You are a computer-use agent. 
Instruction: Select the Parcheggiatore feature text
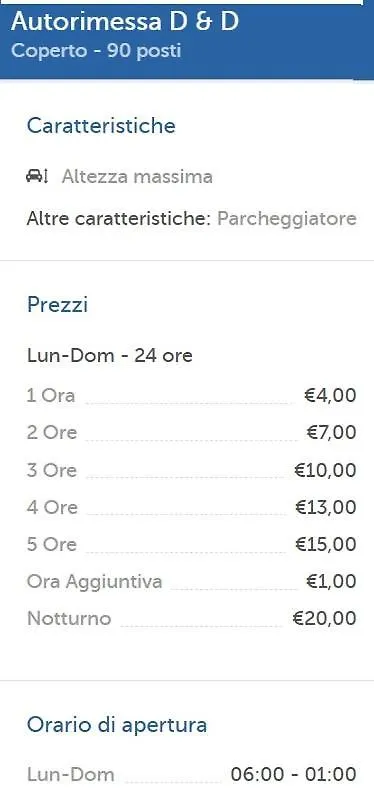pyautogui.click(x=287, y=219)
